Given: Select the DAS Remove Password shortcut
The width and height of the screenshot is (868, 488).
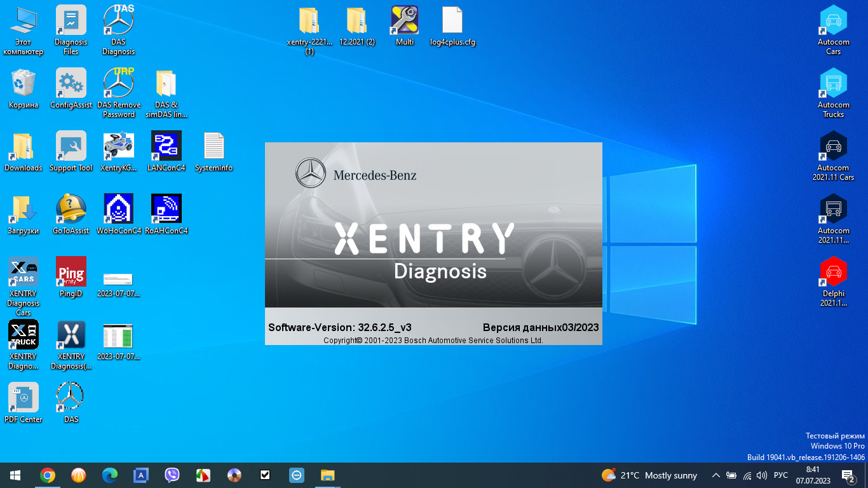Looking at the screenshot, I should click(x=118, y=92).
